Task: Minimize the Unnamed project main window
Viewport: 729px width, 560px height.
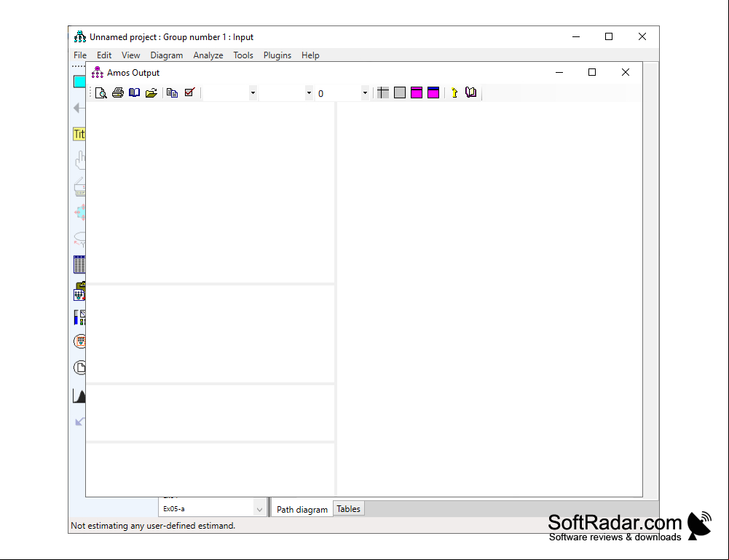Action: pyautogui.click(x=576, y=36)
